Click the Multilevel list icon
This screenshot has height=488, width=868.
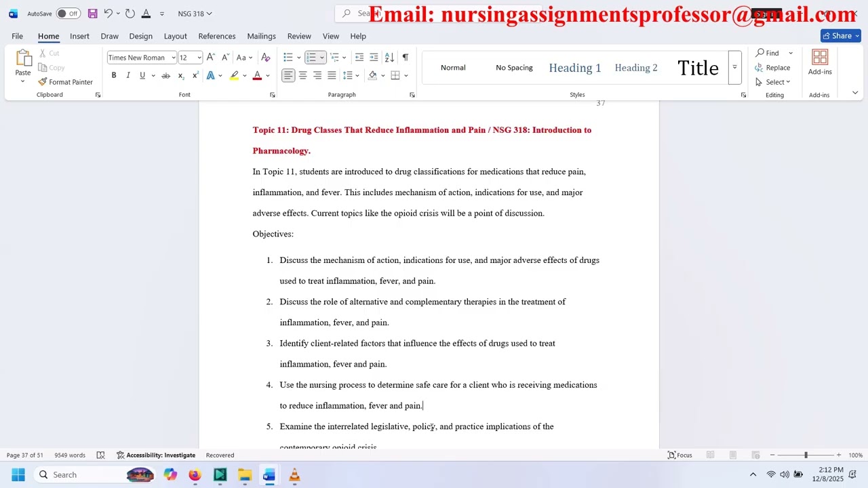click(334, 58)
